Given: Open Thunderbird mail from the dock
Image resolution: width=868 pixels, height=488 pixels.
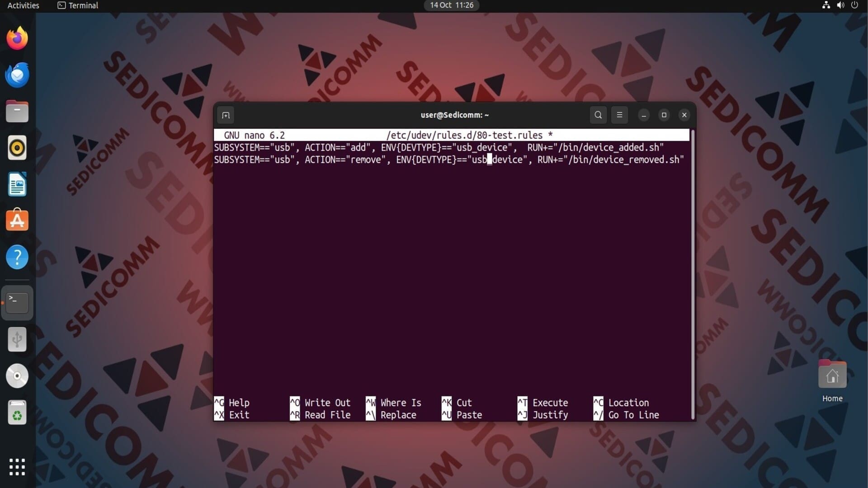Looking at the screenshot, I should (x=17, y=75).
